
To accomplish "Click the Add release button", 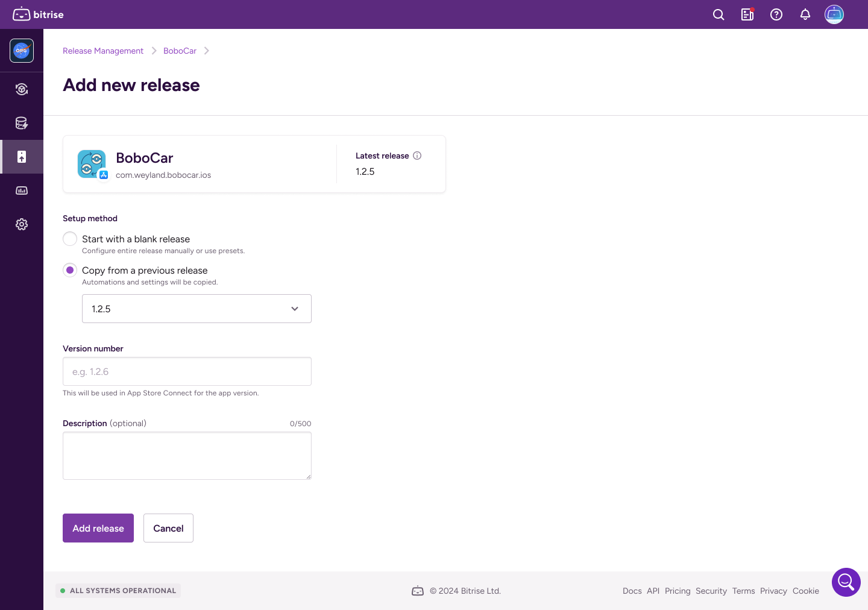I will [x=98, y=528].
